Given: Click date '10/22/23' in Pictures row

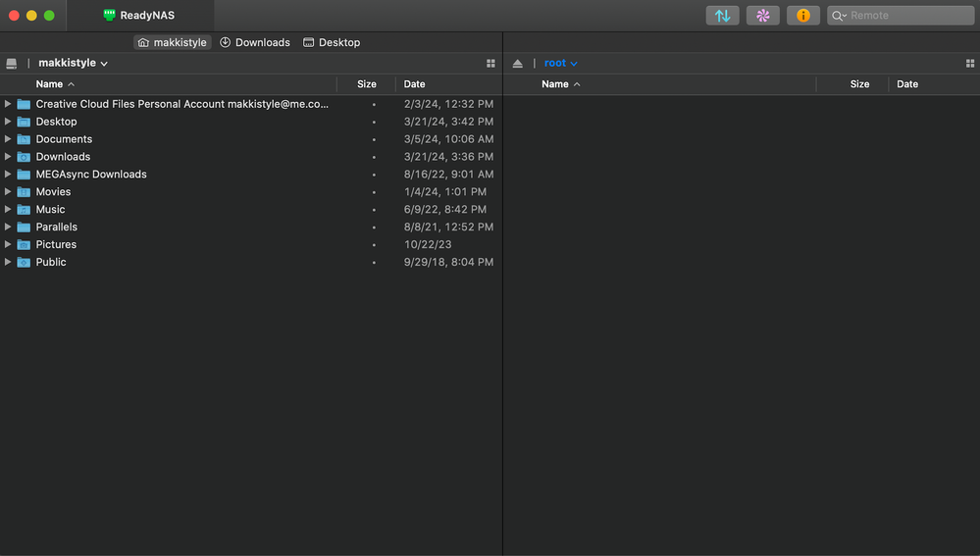Looking at the screenshot, I should [x=428, y=243].
